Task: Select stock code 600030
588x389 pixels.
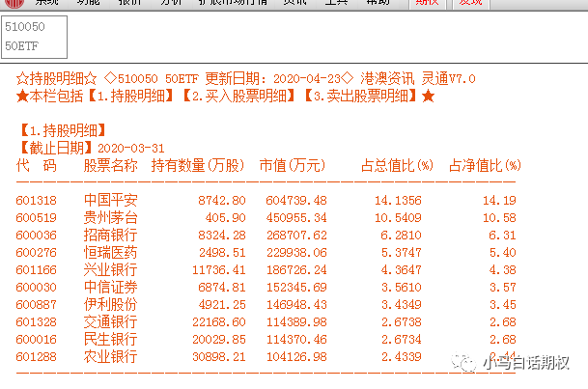Action: click(37, 288)
